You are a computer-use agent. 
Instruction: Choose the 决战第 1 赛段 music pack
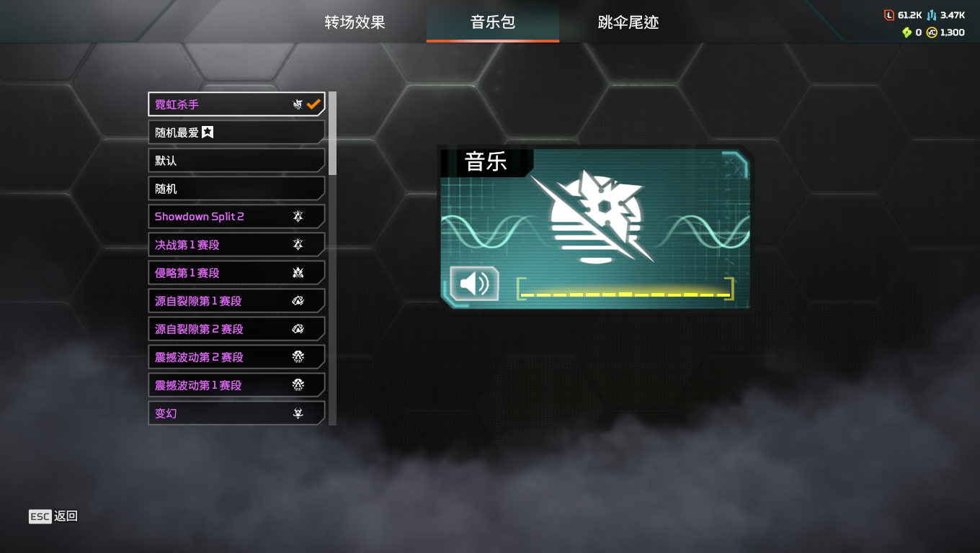coord(237,245)
